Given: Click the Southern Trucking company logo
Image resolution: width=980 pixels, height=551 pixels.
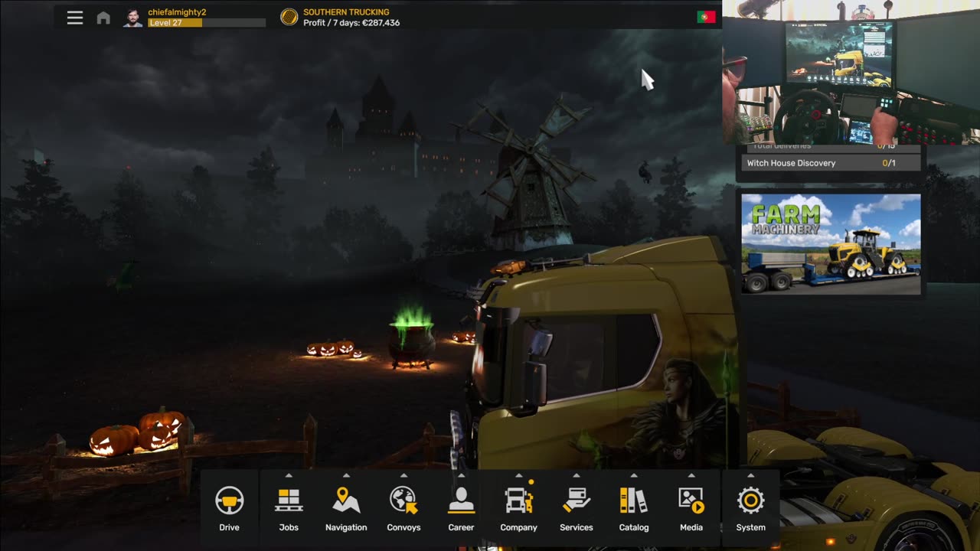Looking at the screenshot, I should click(289, 17).
